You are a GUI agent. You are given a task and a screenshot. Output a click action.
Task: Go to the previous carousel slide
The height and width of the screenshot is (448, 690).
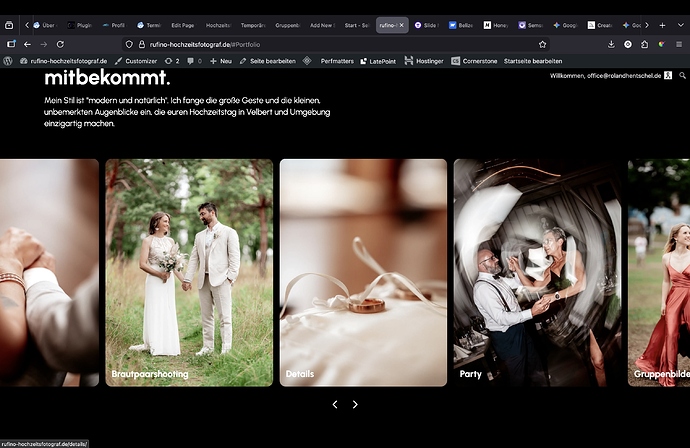point(335,405)
